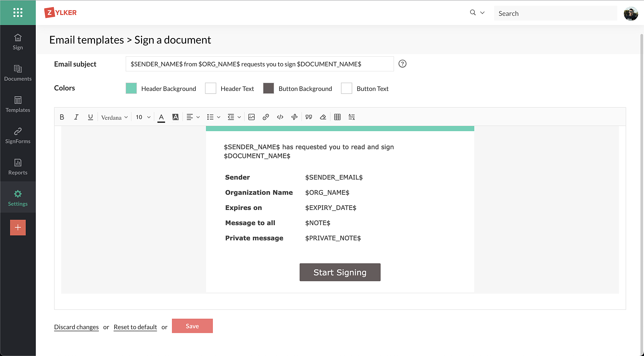Click the Save button
The height and width of the screenshot is (356, 644).
[x=192, y=326]
